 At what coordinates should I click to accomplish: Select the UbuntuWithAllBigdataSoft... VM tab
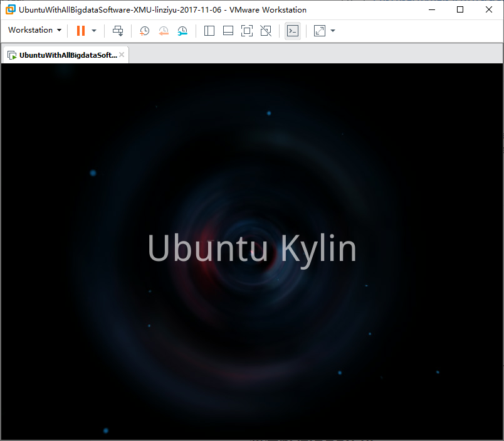click(x=66, y=55)
